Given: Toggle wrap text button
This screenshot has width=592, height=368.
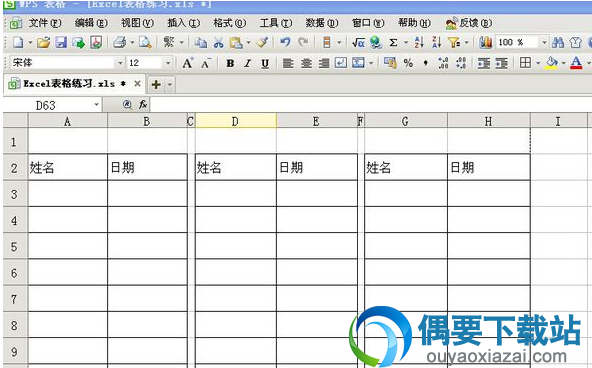Looking at the screenshot, I should (x=341, y=63).
